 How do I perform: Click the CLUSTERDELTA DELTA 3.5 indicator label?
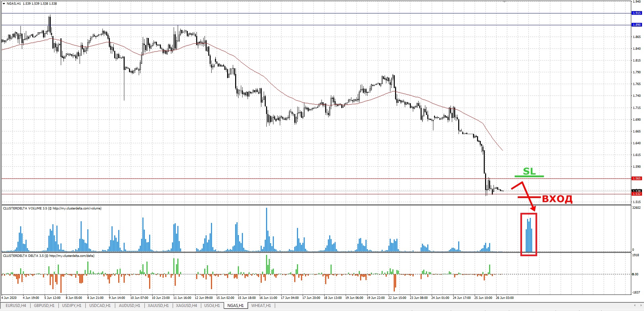click(x=49, y=256)
